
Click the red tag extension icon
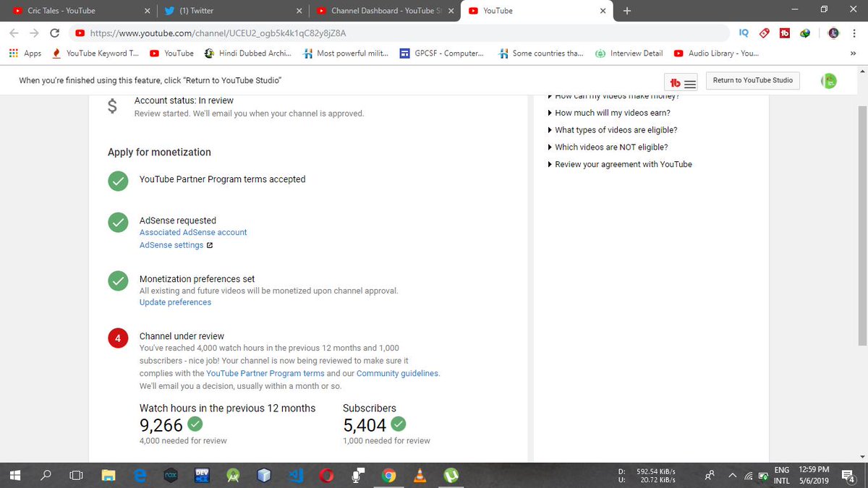[x=764, y=33]
